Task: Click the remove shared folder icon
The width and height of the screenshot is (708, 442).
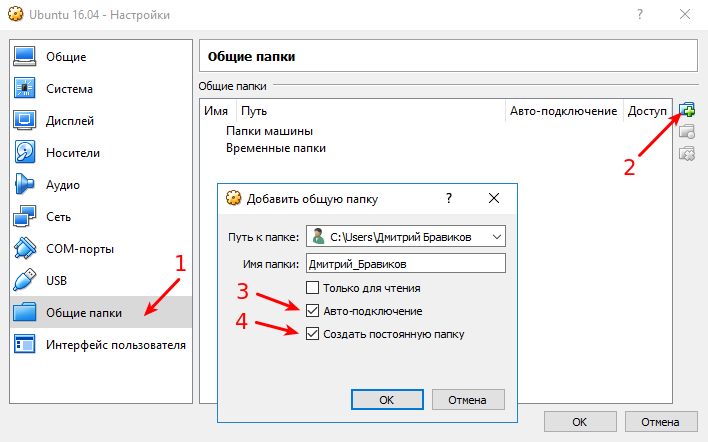Action: 687,154
